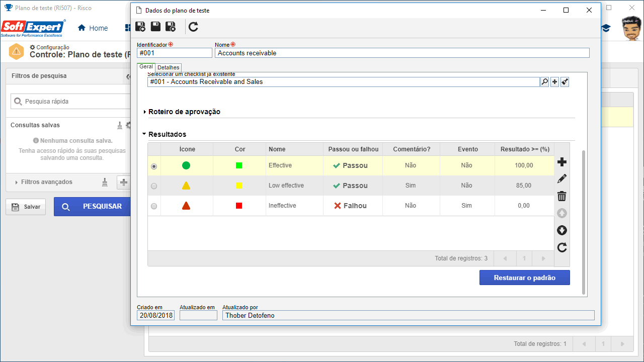Click the Home icon in main window
Image resolution: width=644 pixels, height=362 pixels.
click(x=82, y=28)
